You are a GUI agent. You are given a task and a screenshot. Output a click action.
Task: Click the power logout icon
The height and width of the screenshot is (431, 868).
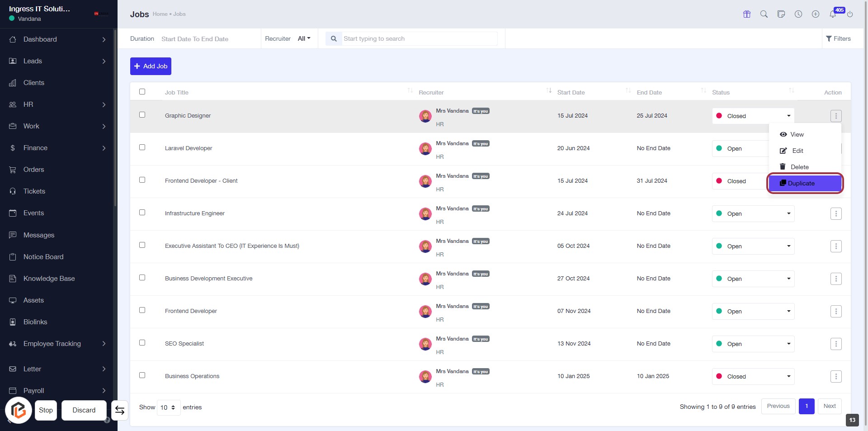[x=850, y=14]
